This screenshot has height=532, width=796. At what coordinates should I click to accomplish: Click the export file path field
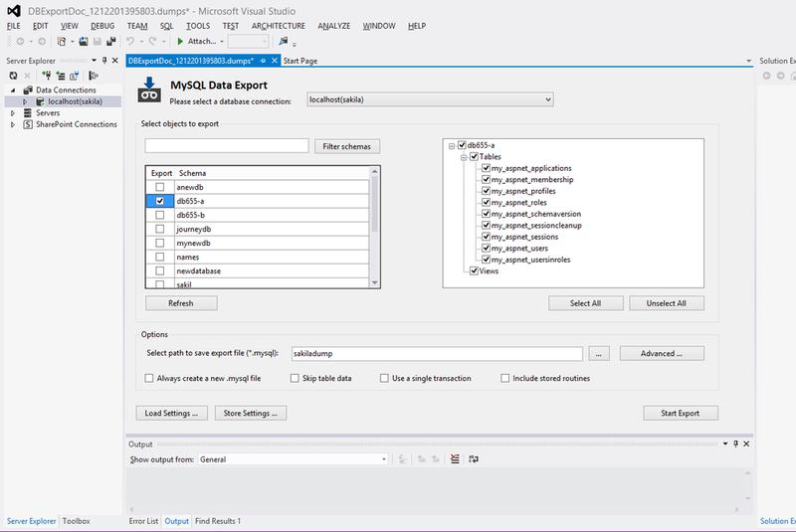coord(437,353)
